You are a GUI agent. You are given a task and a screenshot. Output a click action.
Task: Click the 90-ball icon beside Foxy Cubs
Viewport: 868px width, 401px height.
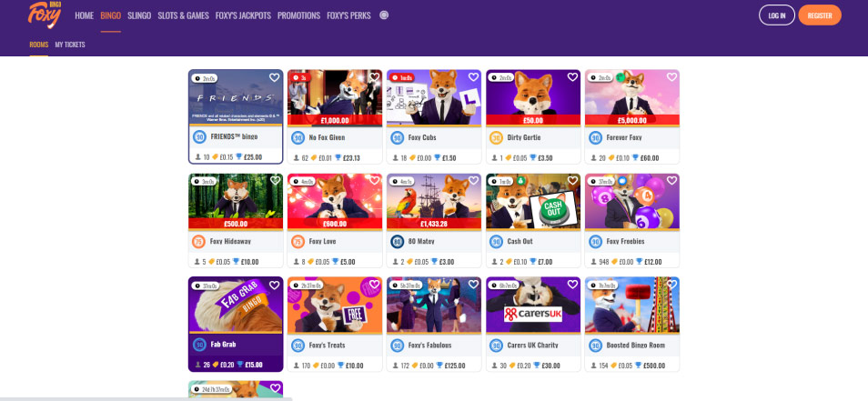pyautogui.click(x=398, y=137)
